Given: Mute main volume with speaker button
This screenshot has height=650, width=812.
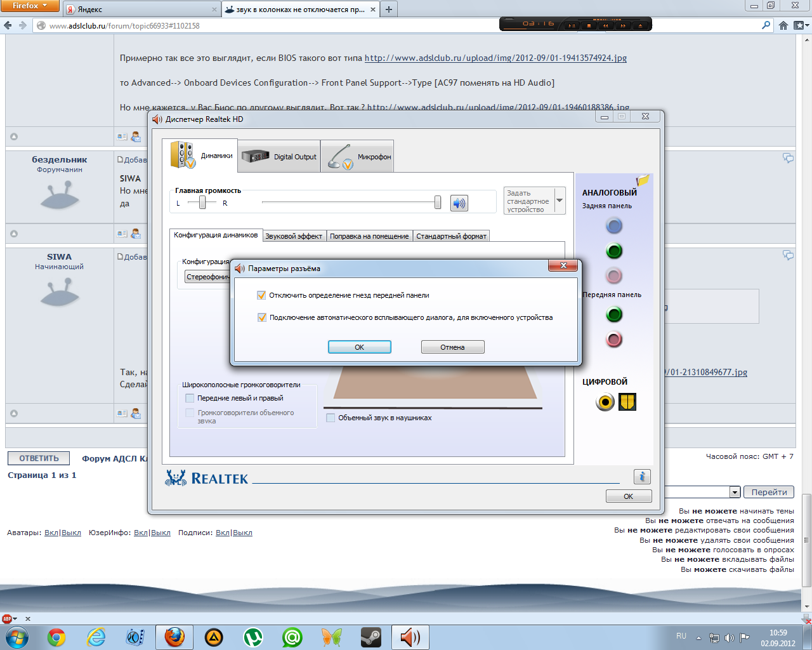Looking at the screenshot, I should (459, 203).
